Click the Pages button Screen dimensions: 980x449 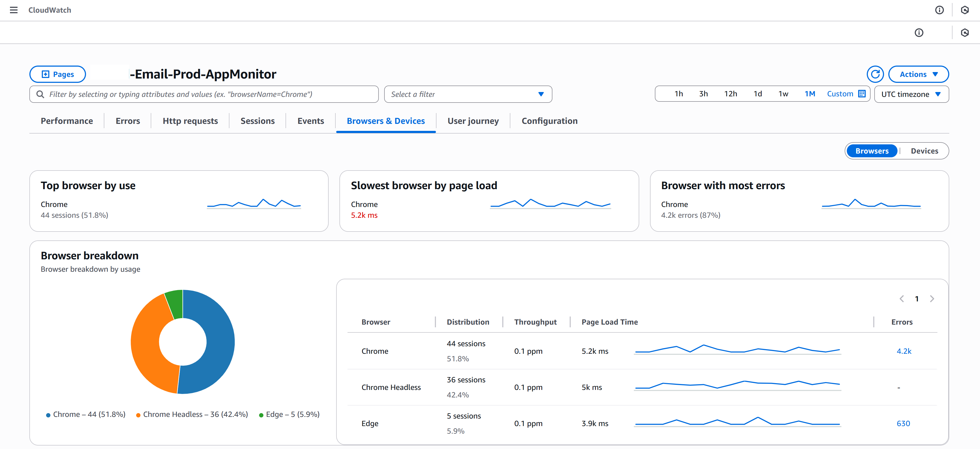point(57,74)
